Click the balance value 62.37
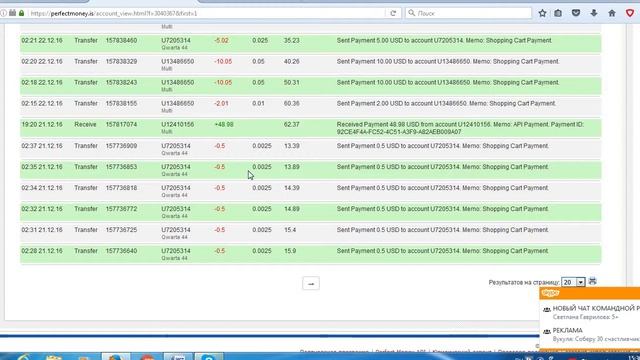 291,124
